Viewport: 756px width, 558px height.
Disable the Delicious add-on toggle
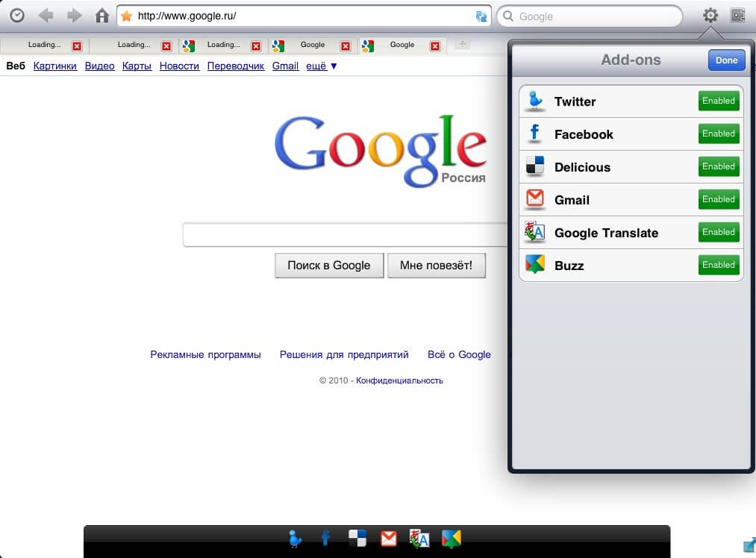[x=719, y=166]
